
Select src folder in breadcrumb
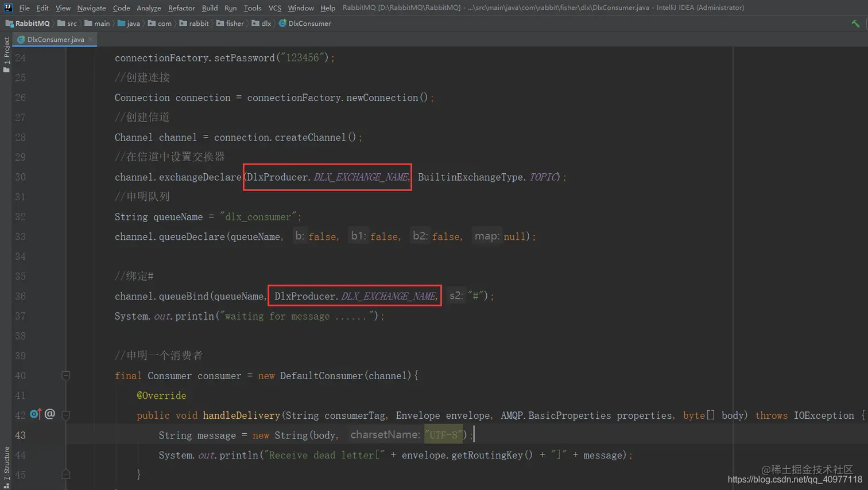(x=67, y=24)
